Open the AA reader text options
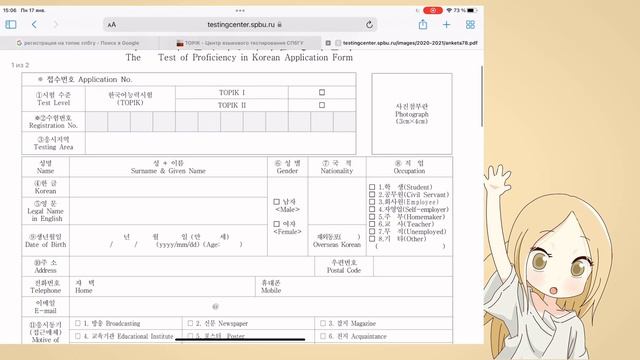 click(112, 25)
